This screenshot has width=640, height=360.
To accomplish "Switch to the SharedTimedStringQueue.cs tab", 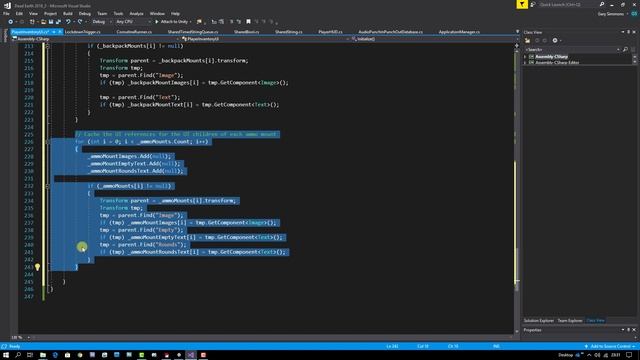I will (193, 32).
